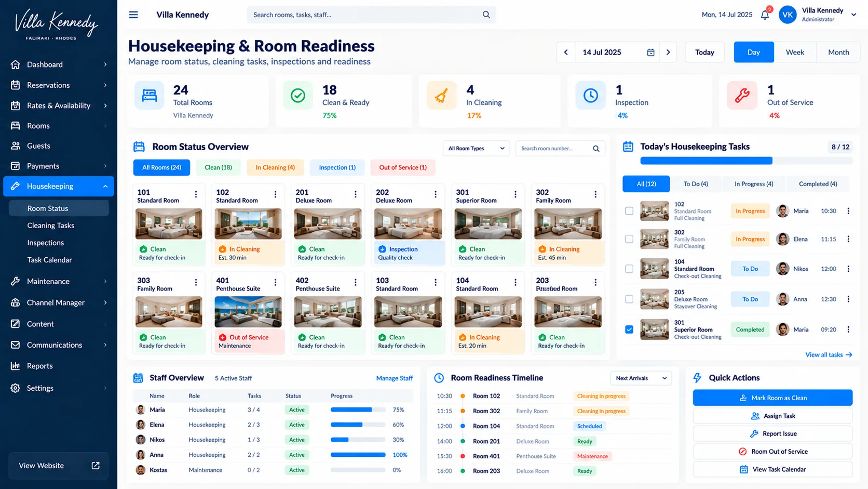Viewport: 868px width, 489px height.
Task: Click the Reports chart icon in sidebar
Action: (15, 366)
